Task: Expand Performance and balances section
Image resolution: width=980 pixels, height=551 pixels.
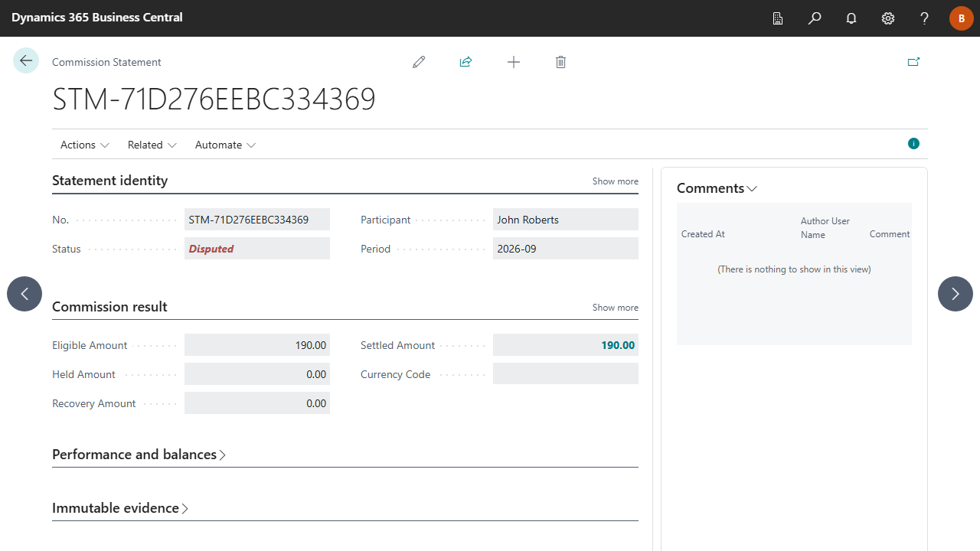Action: pyautogui.click(x=139, y=455)
